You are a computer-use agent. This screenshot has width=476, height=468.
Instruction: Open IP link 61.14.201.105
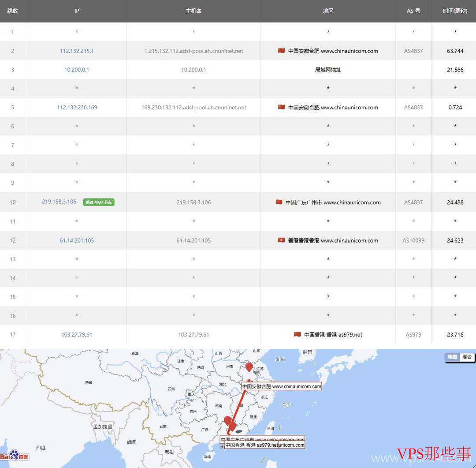(x=77, y=240)
